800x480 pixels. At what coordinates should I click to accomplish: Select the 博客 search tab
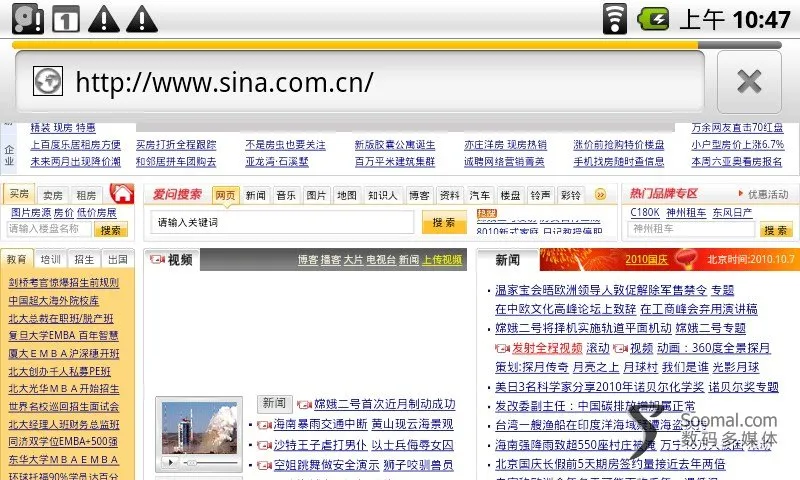[419, 195]
